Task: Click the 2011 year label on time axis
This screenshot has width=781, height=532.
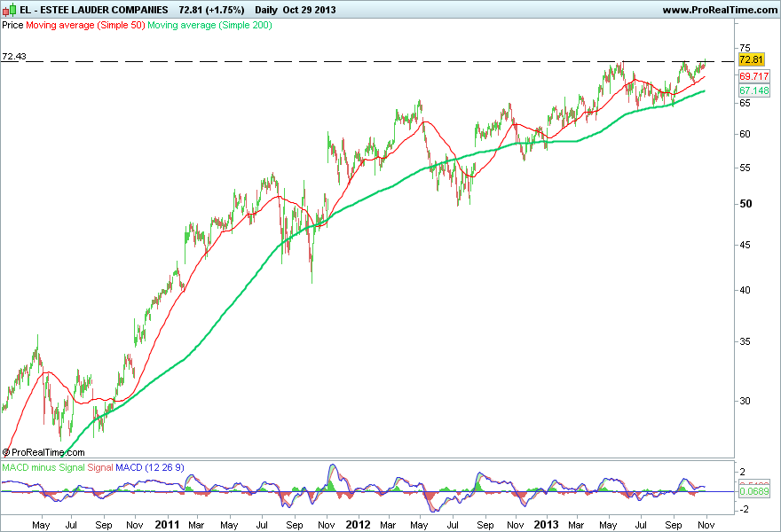Action: click(x=167, y=525)
